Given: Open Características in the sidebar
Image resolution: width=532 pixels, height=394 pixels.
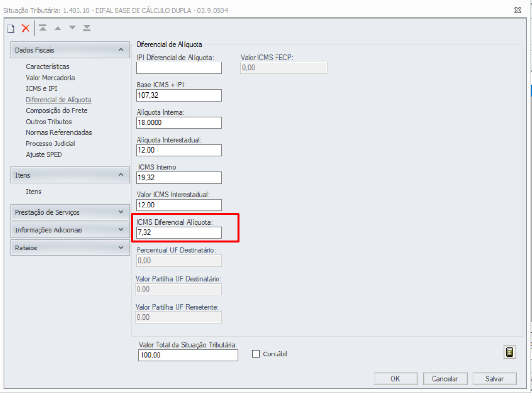Looking at the screenshot, I should pyautogui.click(x=47, y=66).
